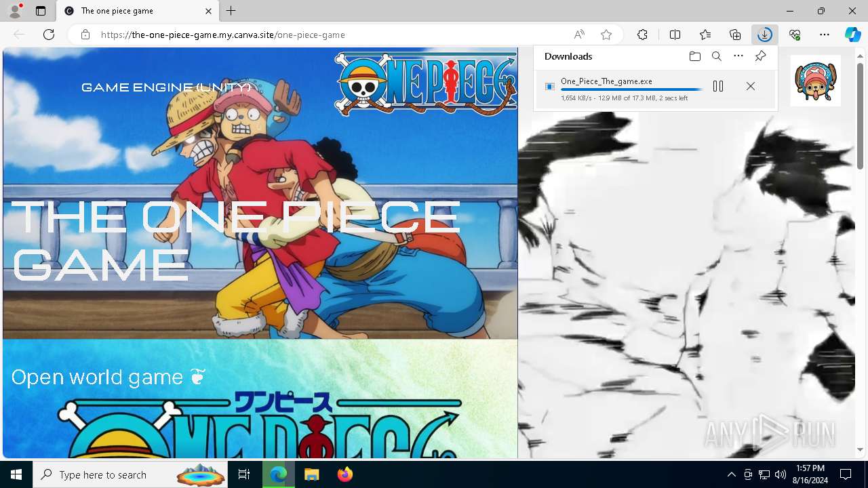Pause the One_Piece_The_game.exe download
Image resolution: width=868 pixels, height=488 pixels.
click(718, 86)
